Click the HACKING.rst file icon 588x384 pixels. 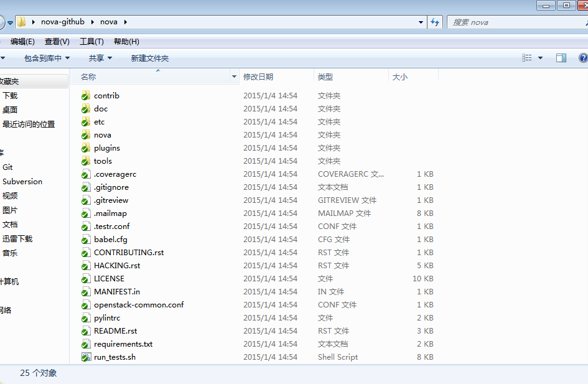[86, 266]
